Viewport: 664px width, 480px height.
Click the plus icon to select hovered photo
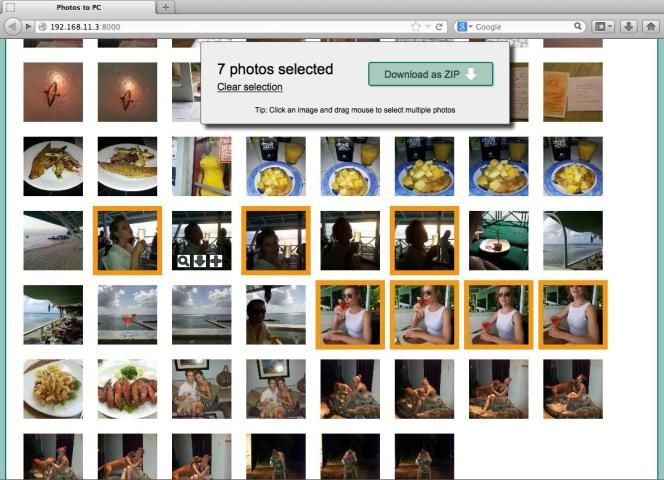coord(215,261)
